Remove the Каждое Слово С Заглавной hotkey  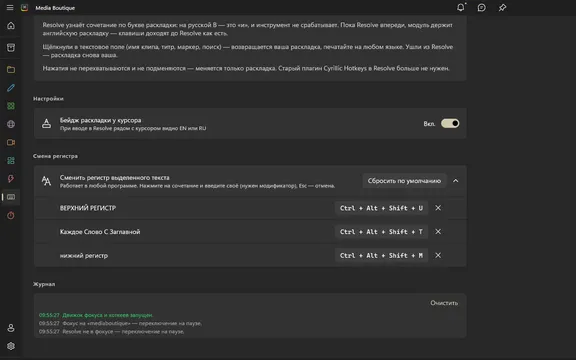click(438, 232)
